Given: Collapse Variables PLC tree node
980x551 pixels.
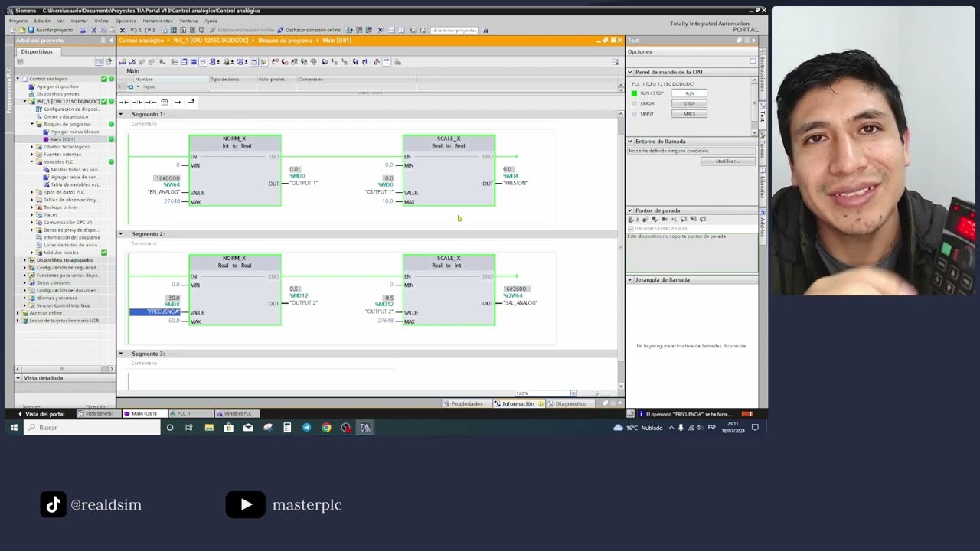Looking at the screenshot, I should [32, 161].
